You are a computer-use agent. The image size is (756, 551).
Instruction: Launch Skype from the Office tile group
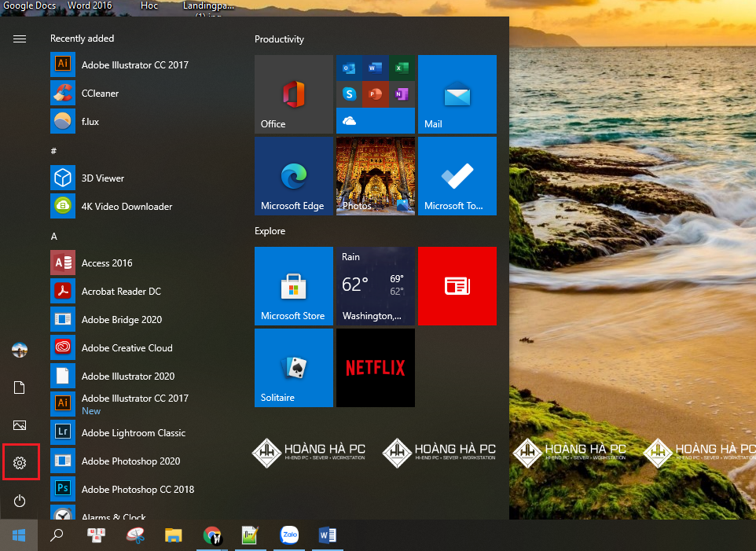(x=350, y=94)
